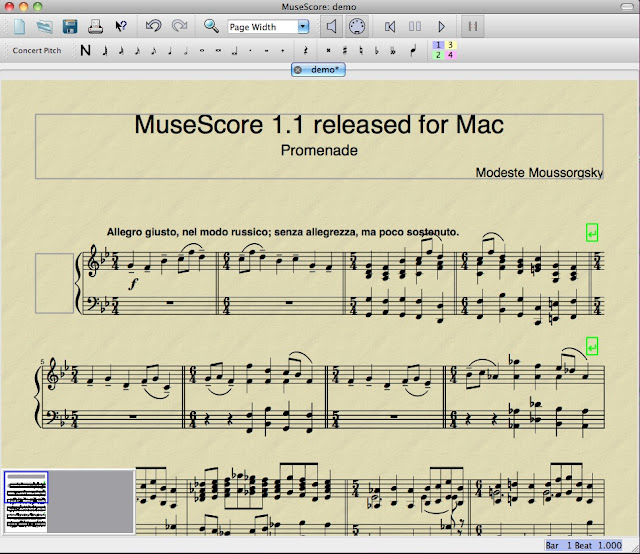Select the 32nd note duration
Image resolution: width=640 pixels, height=554 pixels.
[121, 51]
